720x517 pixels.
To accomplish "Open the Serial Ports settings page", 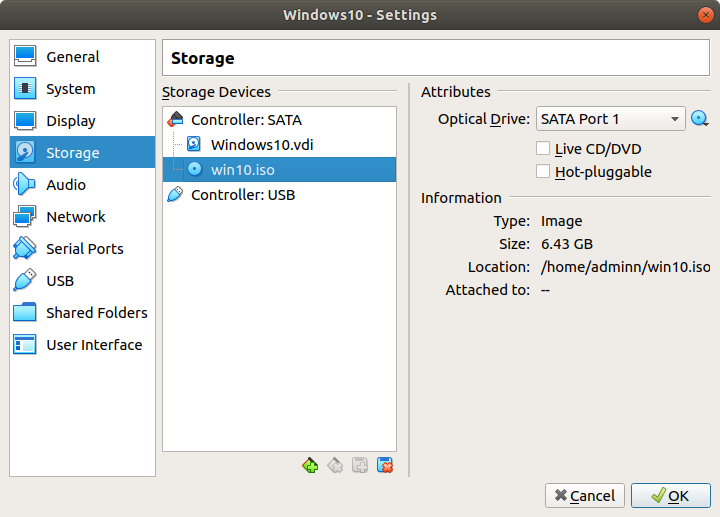I will tap(82, 248).
